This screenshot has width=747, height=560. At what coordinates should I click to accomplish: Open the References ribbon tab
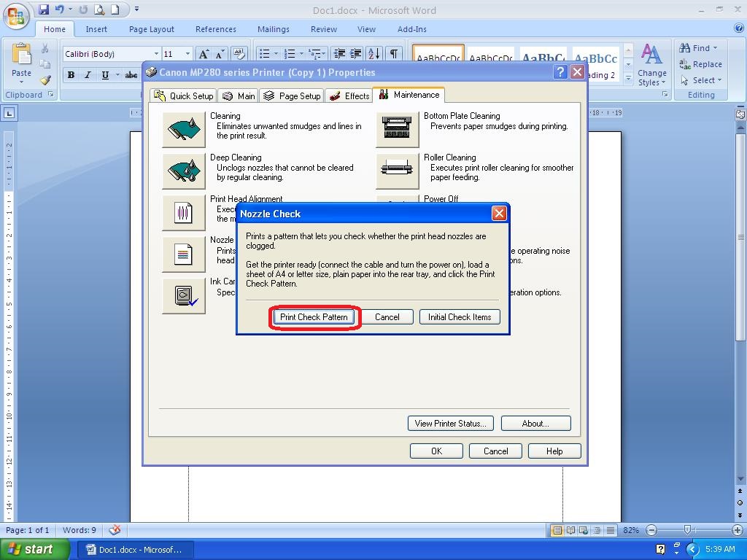point(216,29)
